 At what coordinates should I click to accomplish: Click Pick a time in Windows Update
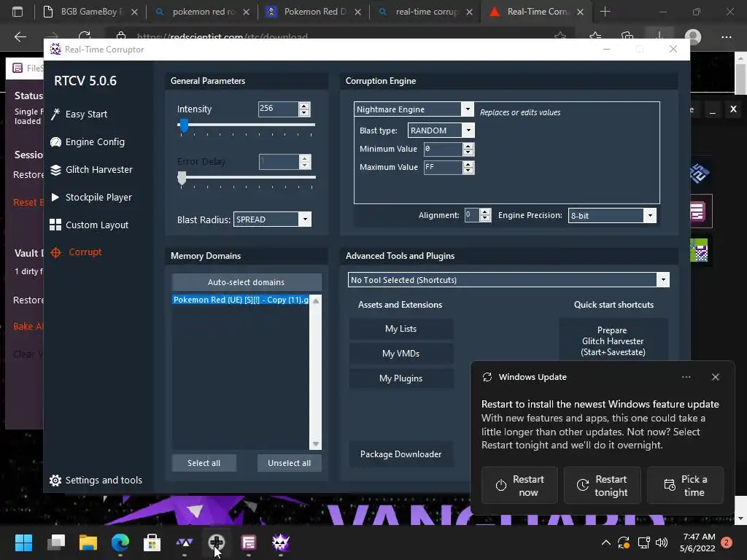[685, 485]
